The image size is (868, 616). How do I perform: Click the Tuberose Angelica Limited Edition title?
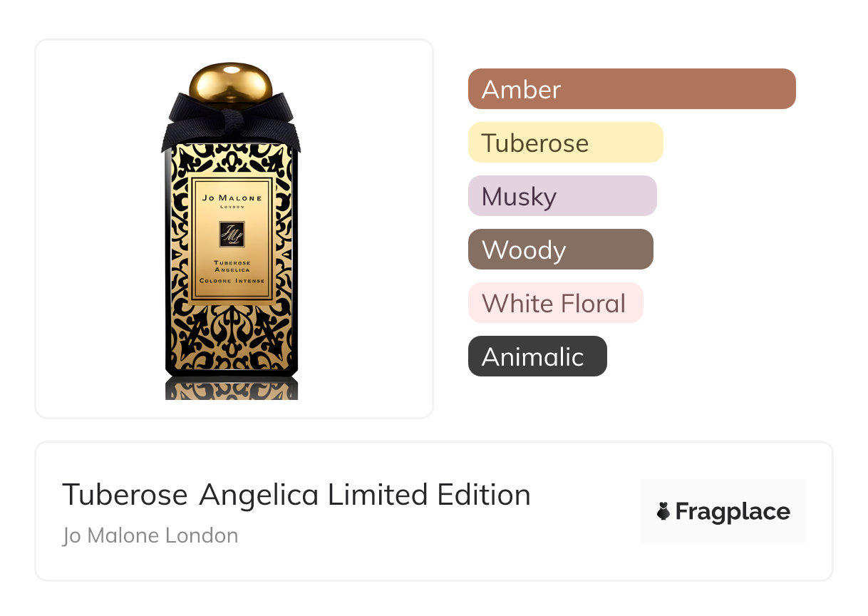pyautogui.click(x=296, y=495)
